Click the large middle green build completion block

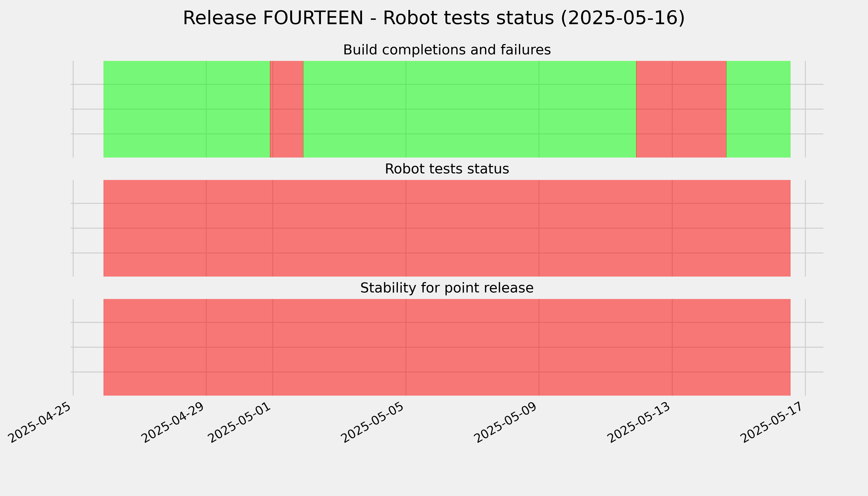[x=470, y=109]
